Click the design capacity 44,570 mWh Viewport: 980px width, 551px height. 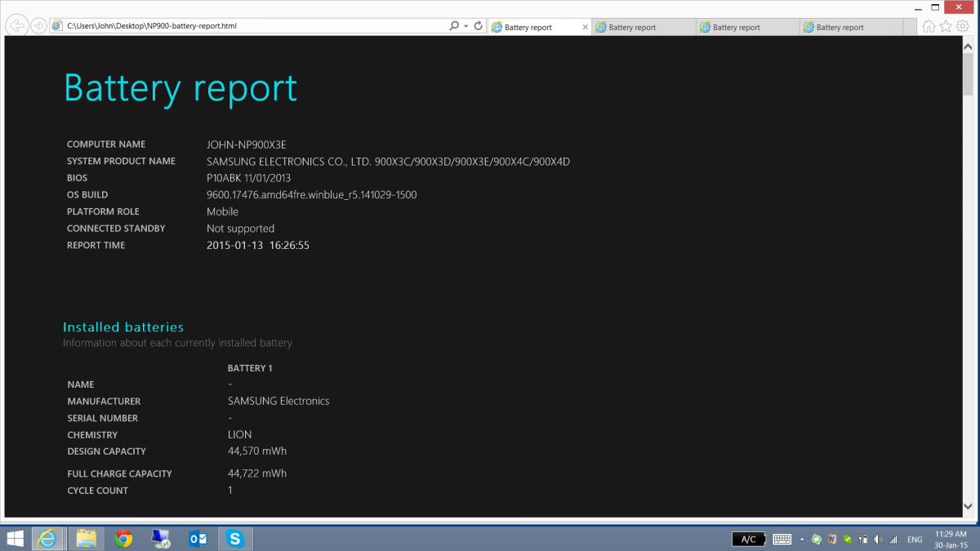tap(257, 451)
